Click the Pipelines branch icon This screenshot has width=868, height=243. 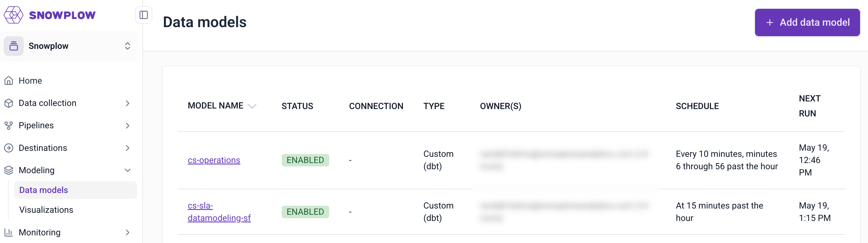(x=9, y=125)
